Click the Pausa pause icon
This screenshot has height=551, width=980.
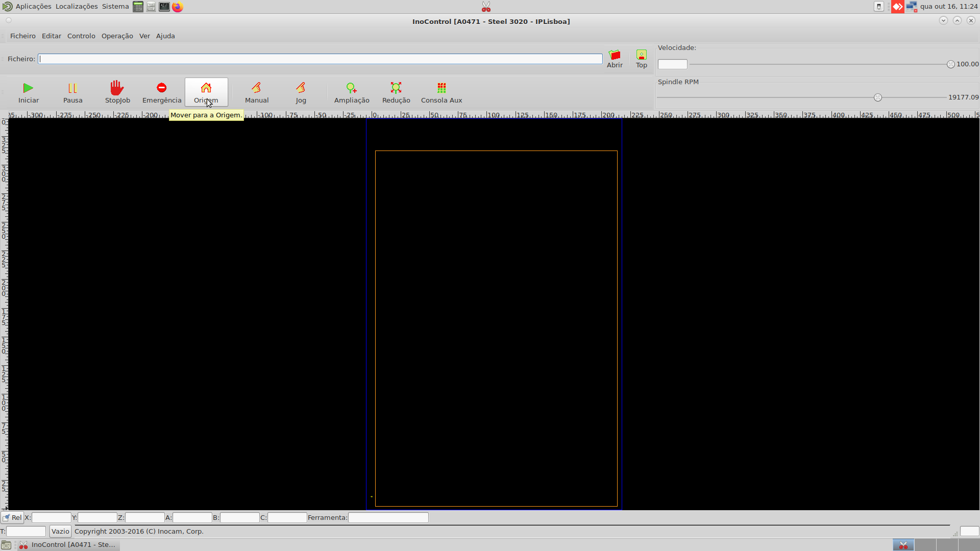(x=72, y=88)
